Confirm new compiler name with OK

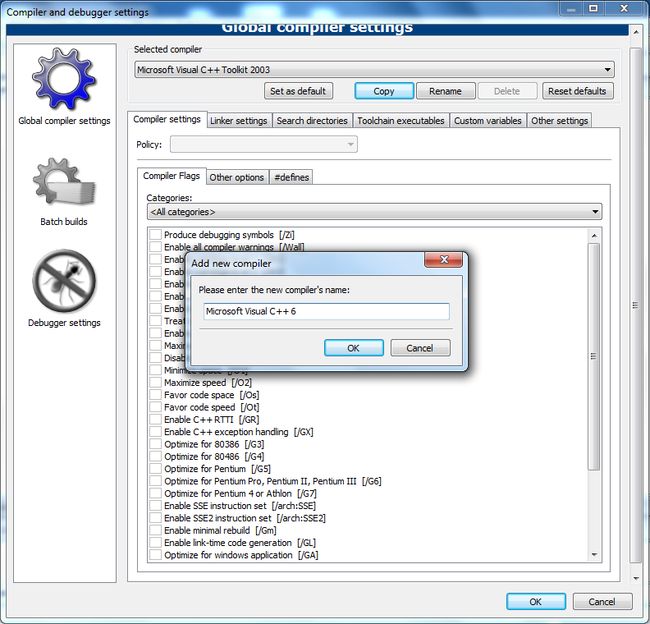[x=354, y=348]
